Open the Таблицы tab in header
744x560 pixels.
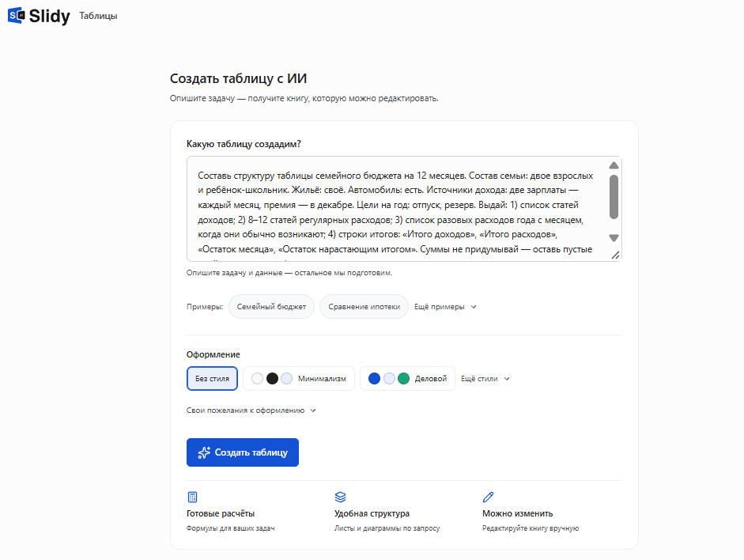pyautogui.click(x=98, y=16)
